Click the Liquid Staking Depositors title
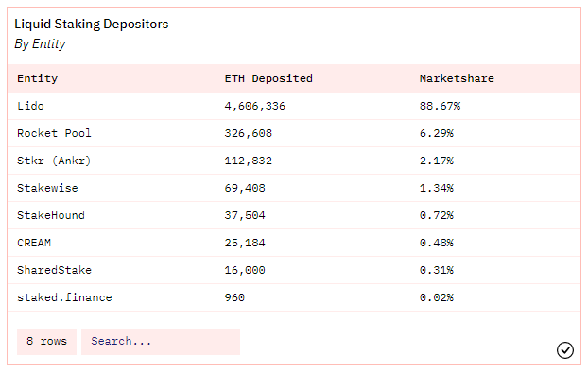 tap(92, 24)
